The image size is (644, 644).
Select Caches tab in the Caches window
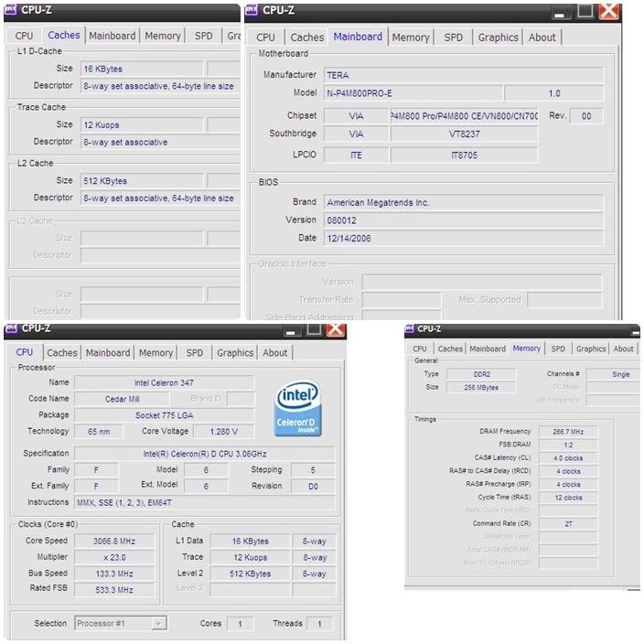pos(64,36)
